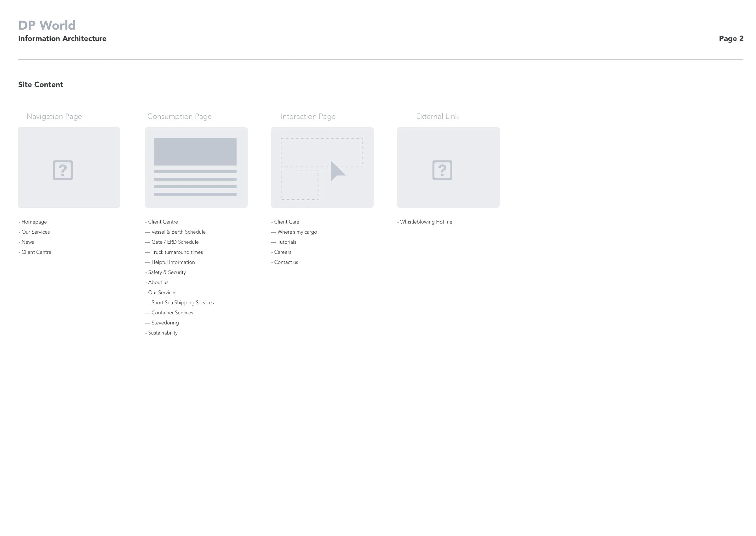Click the 'Interaction Page' column heading
This screenshot has width=756, height=536.
click(308, 117)
